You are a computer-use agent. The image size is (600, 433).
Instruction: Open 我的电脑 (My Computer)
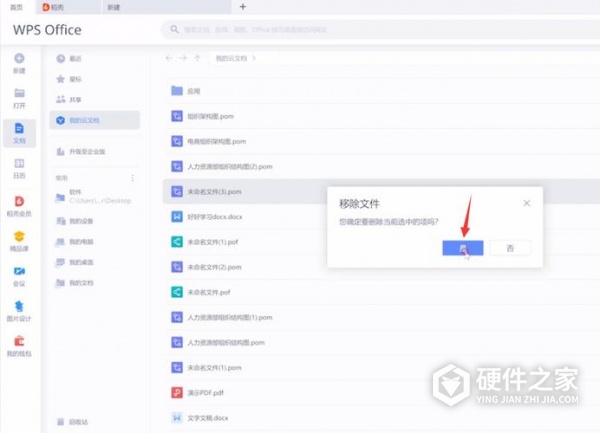[75, 242]
